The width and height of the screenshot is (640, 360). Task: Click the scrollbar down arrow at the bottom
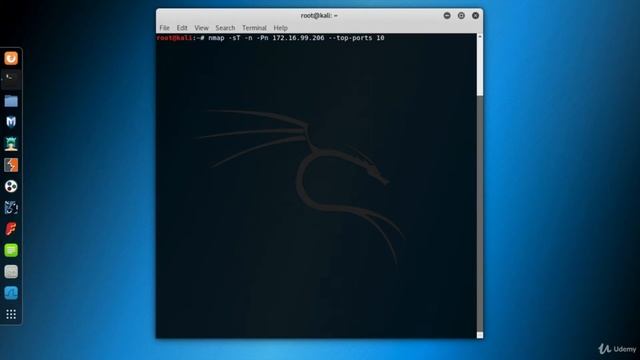click(480, 335)
